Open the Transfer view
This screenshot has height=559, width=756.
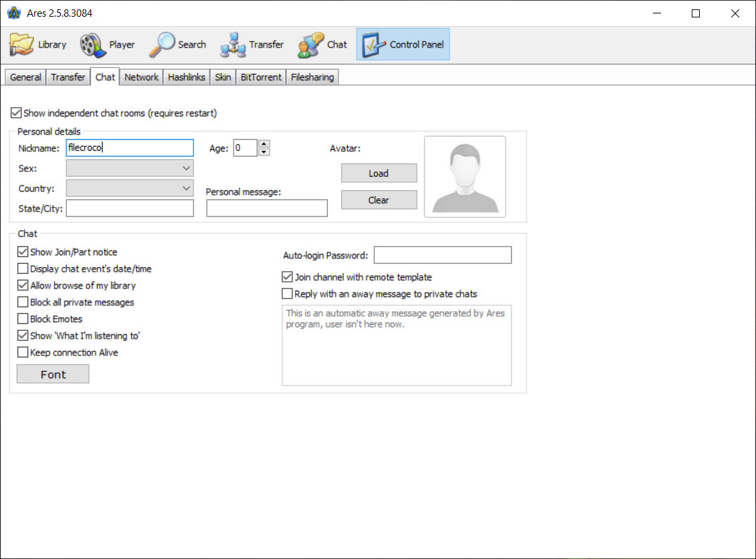pos(252,44)
